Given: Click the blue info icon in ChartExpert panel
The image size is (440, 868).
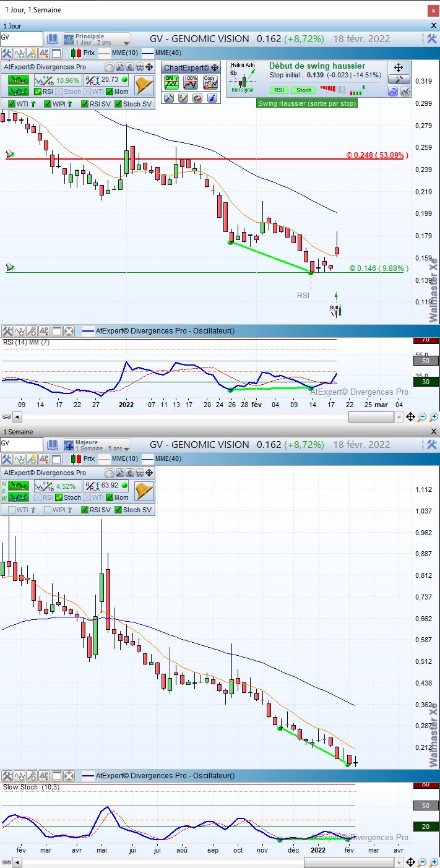Looking at the screenshot, I should click(x=212, y=98).
